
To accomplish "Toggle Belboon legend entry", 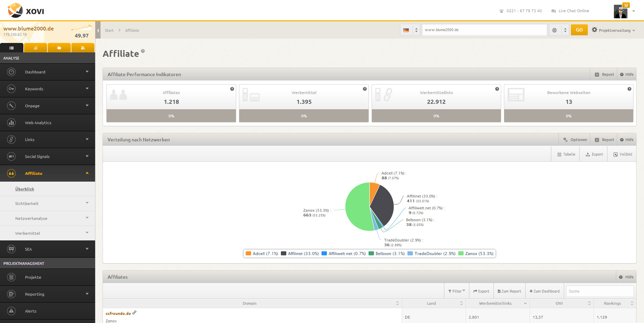I will [386, 253].
